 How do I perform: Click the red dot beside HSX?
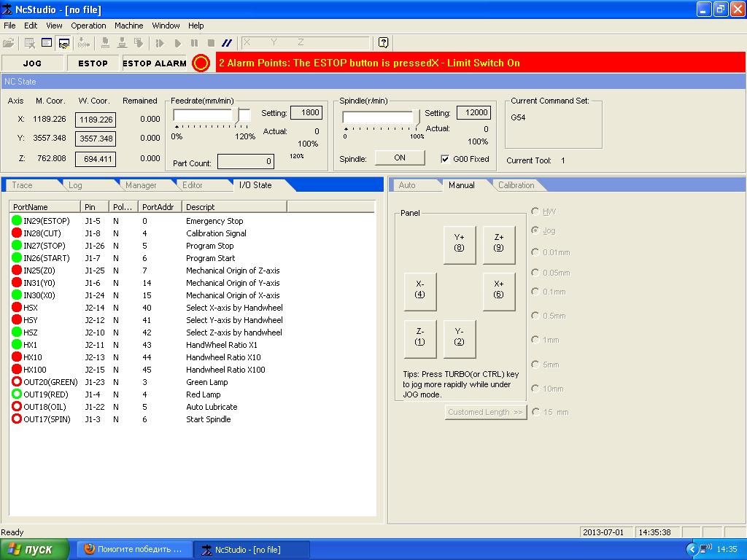tap(17, 307)
